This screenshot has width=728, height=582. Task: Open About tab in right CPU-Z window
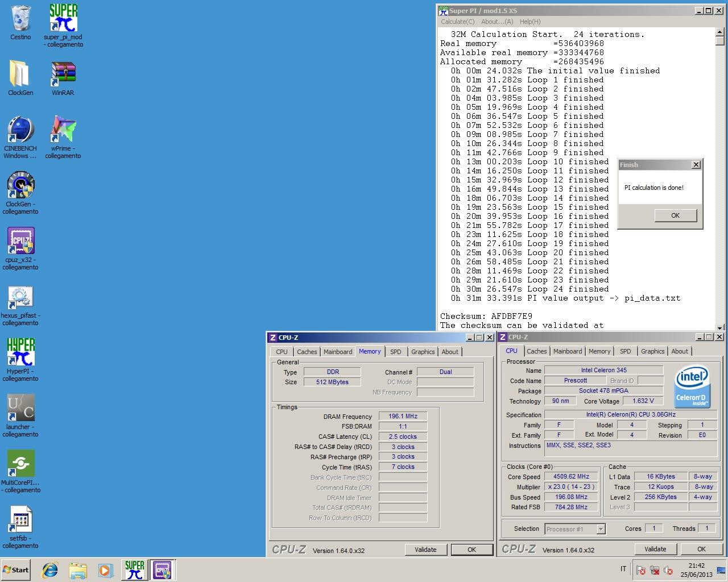680,351
